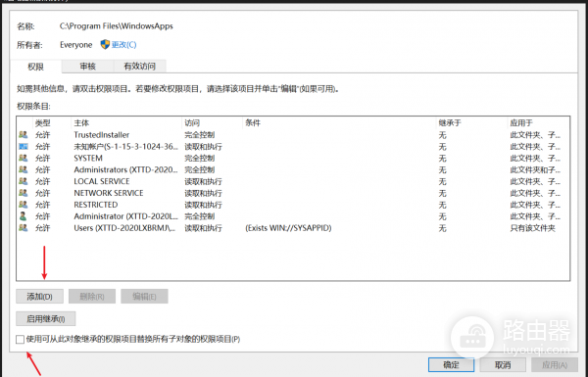The width and height of the screenshot is (588, 377).
Task: Click the package icon for the 未知帐户 row
Action: (x=24, y=146)
